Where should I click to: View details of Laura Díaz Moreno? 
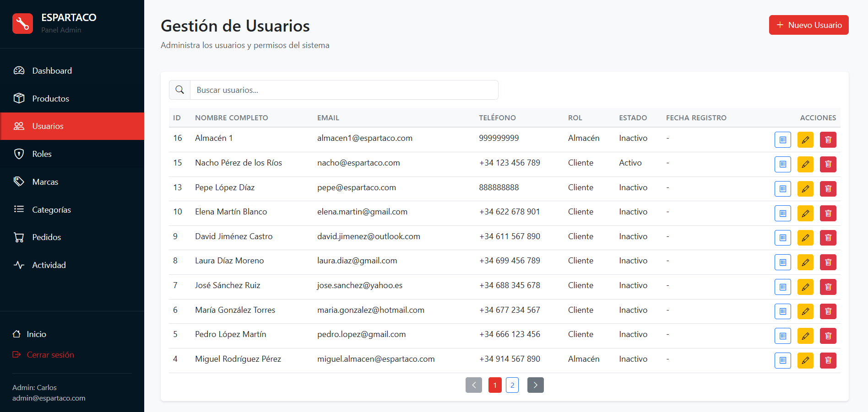(x=782, y=262)
